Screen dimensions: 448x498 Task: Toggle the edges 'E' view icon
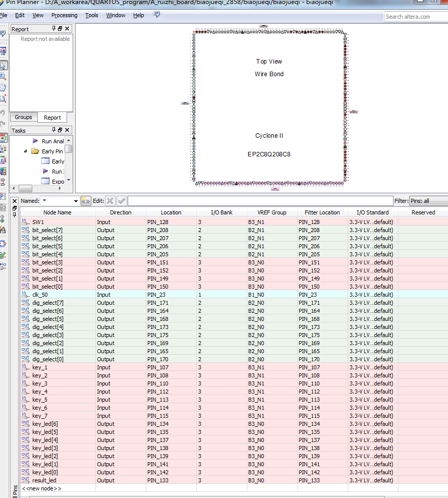(x=3, y=160)
